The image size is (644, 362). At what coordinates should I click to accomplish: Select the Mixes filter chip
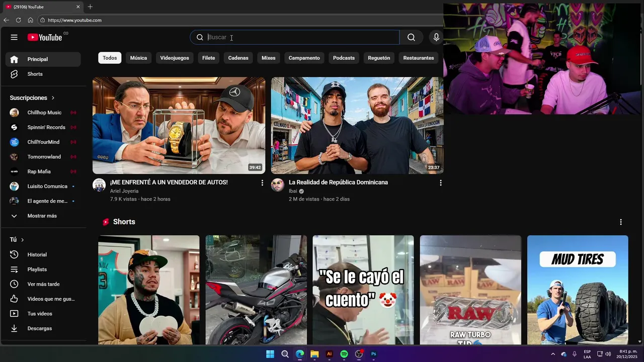(268, 58)
